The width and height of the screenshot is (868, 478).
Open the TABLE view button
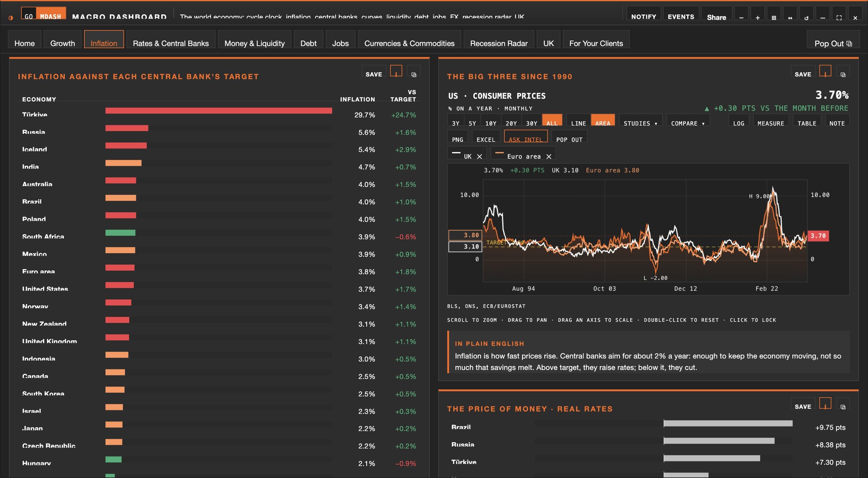tap(807, 120)
